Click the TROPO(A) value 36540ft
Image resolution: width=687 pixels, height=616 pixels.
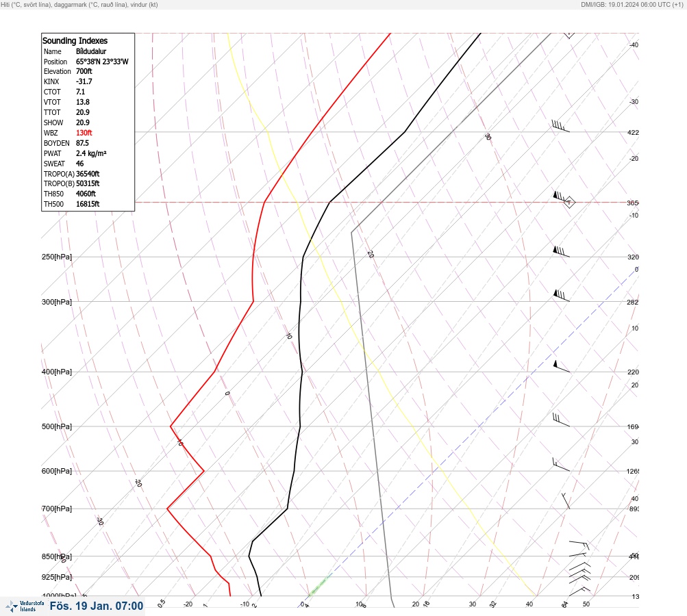(88, 174)
